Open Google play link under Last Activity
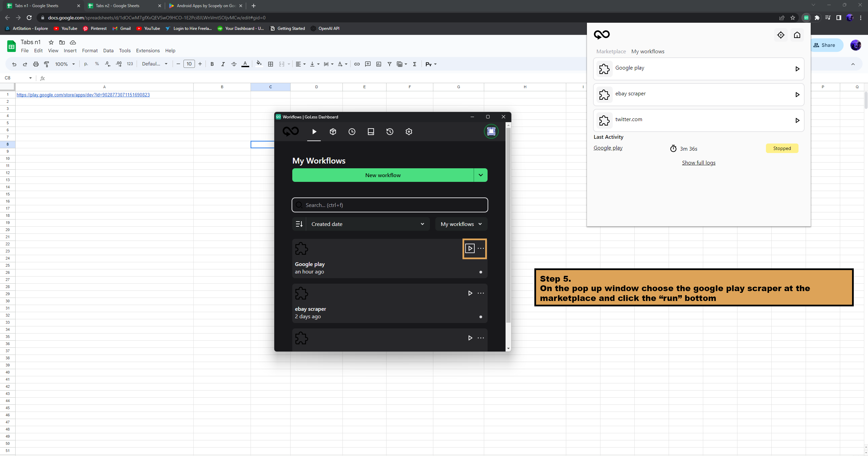 pyautogui.click(x=608, y=148)
